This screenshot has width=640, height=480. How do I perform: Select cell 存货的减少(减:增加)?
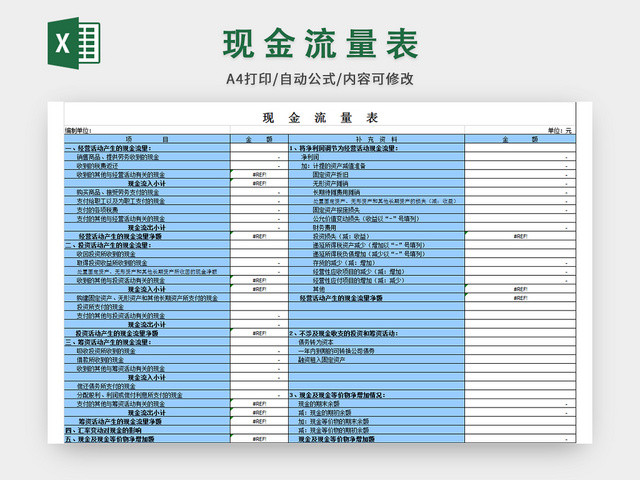pos(376,262)
